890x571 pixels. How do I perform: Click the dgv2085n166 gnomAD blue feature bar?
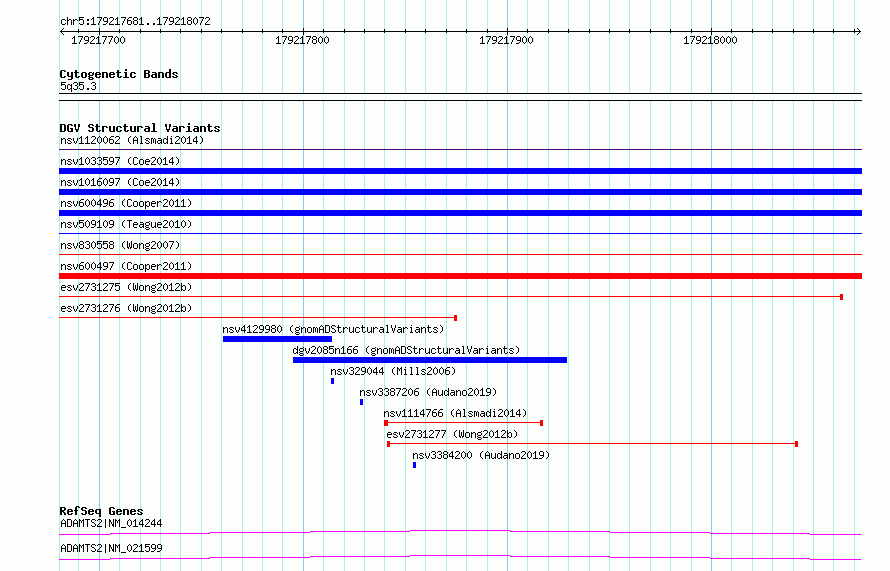tap(430, 360)
